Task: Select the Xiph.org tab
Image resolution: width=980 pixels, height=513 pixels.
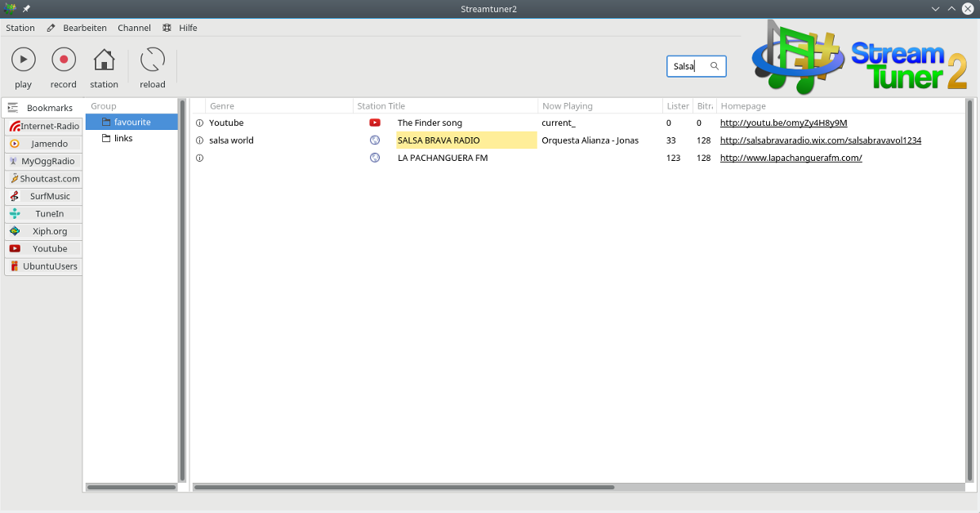Action: pos(44,231)
